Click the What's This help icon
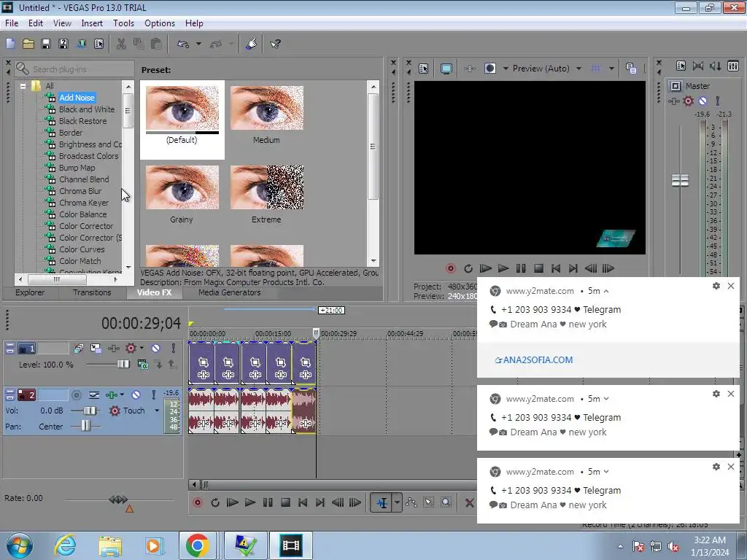This screenshot has height=560, width=747. tap(275, 44)
